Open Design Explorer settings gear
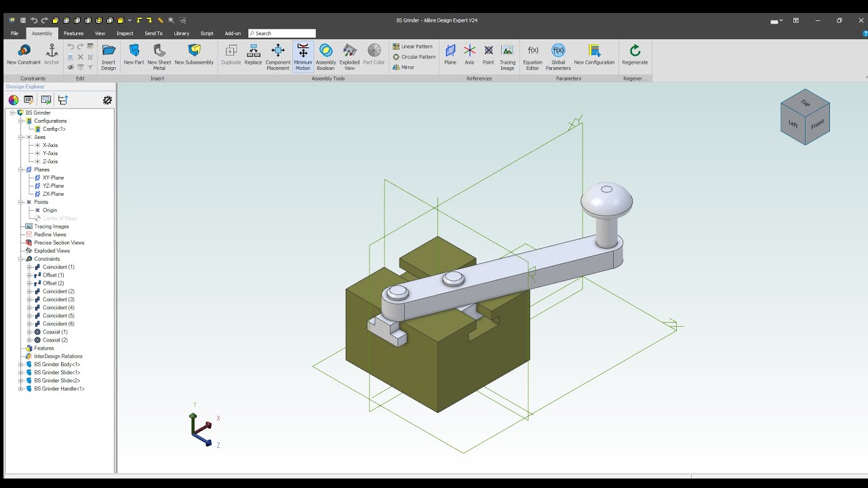This screenshot has height=488, width=868. [x=107, y=100]
